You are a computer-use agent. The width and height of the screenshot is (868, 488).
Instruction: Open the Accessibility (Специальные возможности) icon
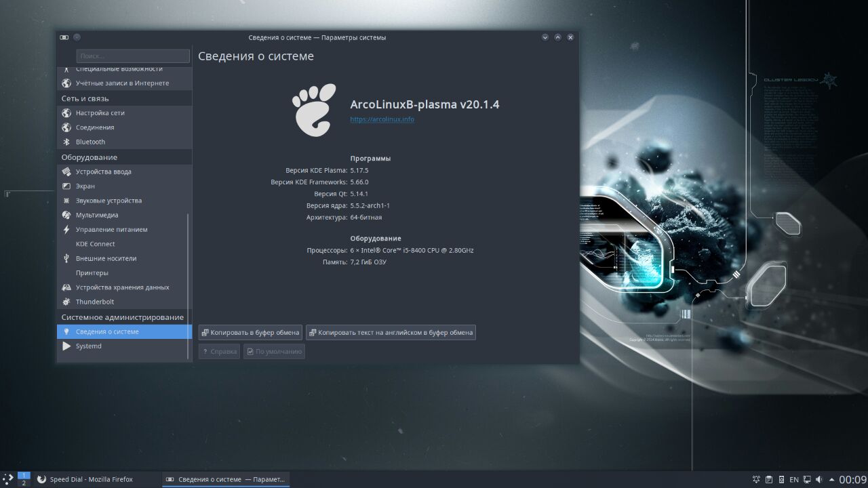(x=66, y=68)
